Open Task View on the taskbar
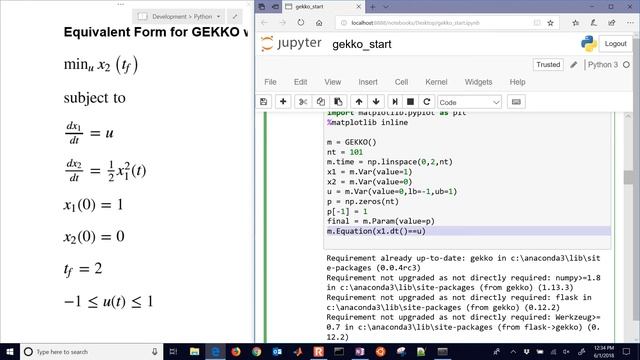 [x=173, y=351]
